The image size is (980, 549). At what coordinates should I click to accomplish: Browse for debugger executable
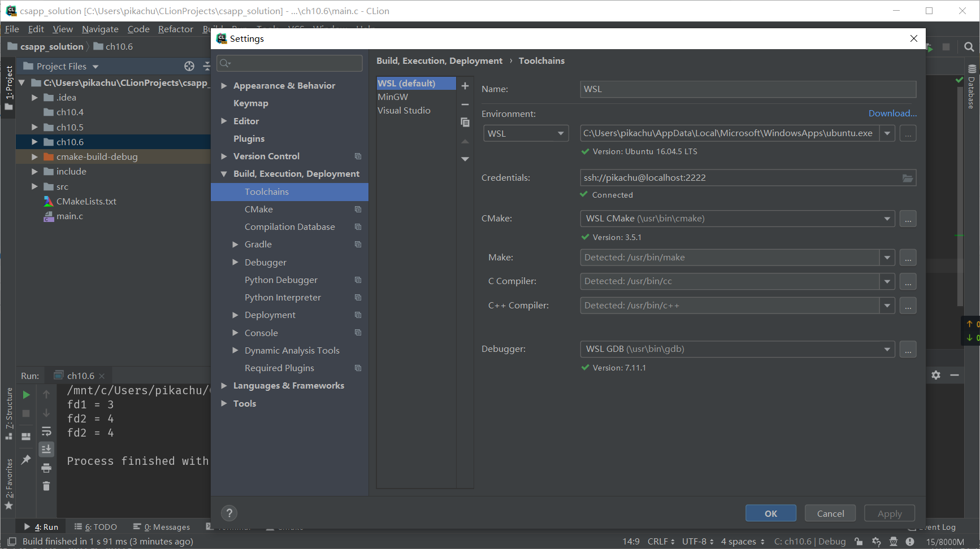coord(908,350)
